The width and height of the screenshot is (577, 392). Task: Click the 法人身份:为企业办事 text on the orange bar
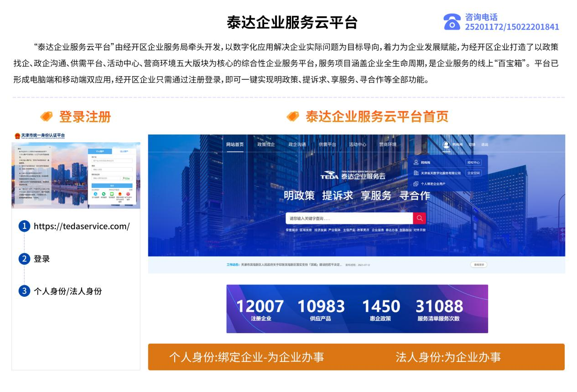448,357
